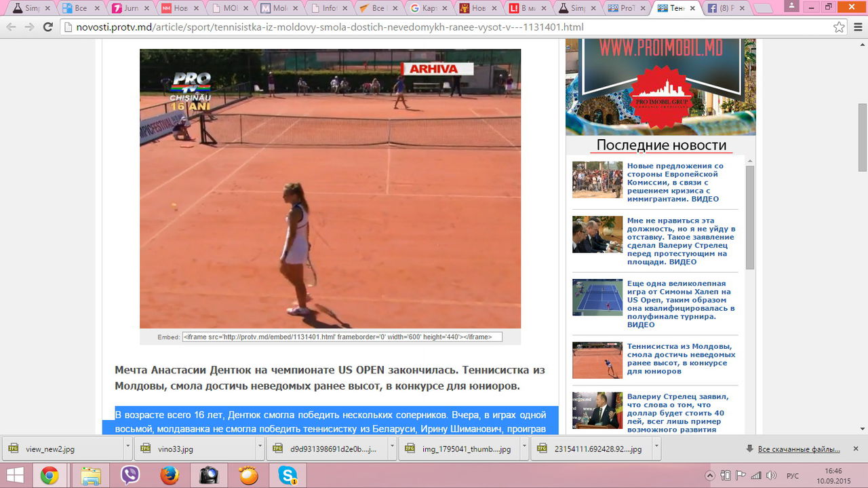Click the Последние новости heading
The width and height of the screenshot is (868, 488).
tap(661, 145)
